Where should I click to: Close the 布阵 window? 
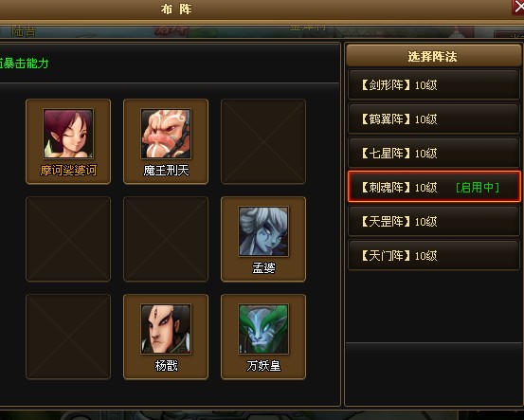click(518, 7)
